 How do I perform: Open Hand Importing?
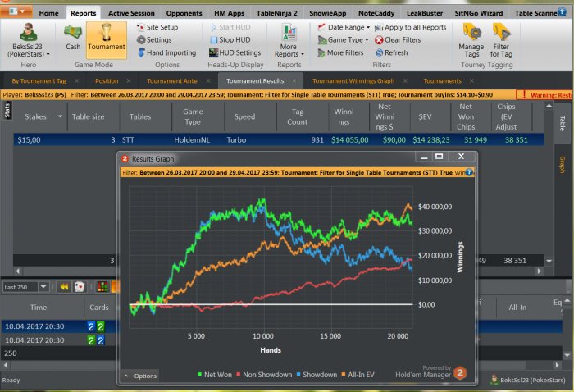pyautogui.click(x=167, y=52)
